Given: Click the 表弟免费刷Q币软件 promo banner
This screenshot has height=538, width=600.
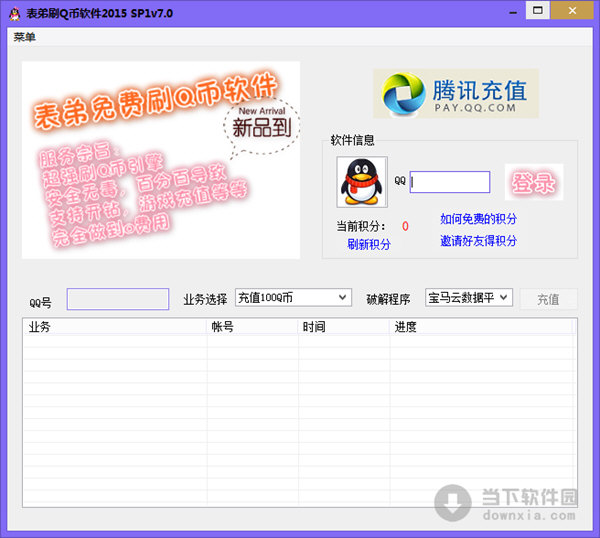Looking at the screenshot, I should [161, 160].
